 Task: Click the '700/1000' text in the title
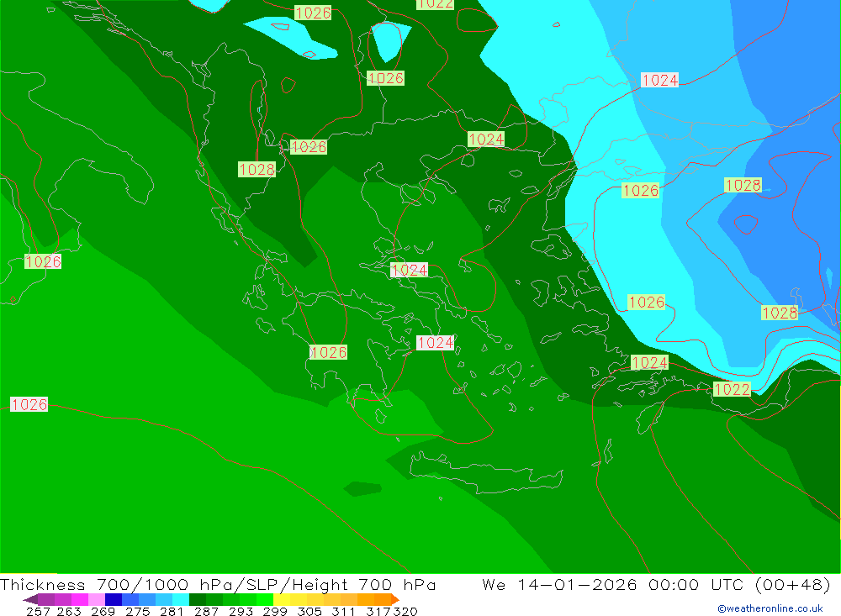[143, 584]
